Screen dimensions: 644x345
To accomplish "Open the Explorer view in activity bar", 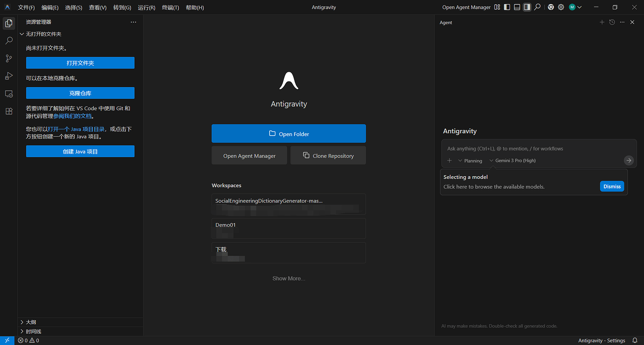I will coord(8,23).
